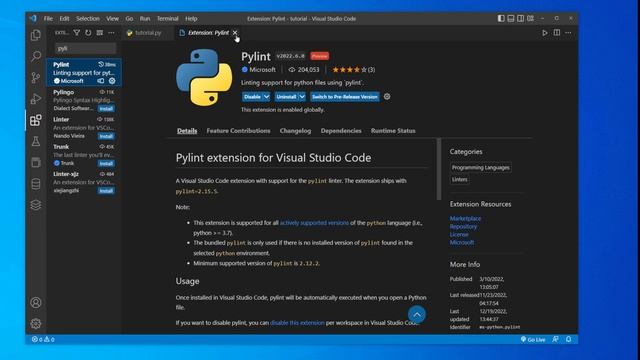
Task: Install the Trunk extension
Action: click(106, 163)
